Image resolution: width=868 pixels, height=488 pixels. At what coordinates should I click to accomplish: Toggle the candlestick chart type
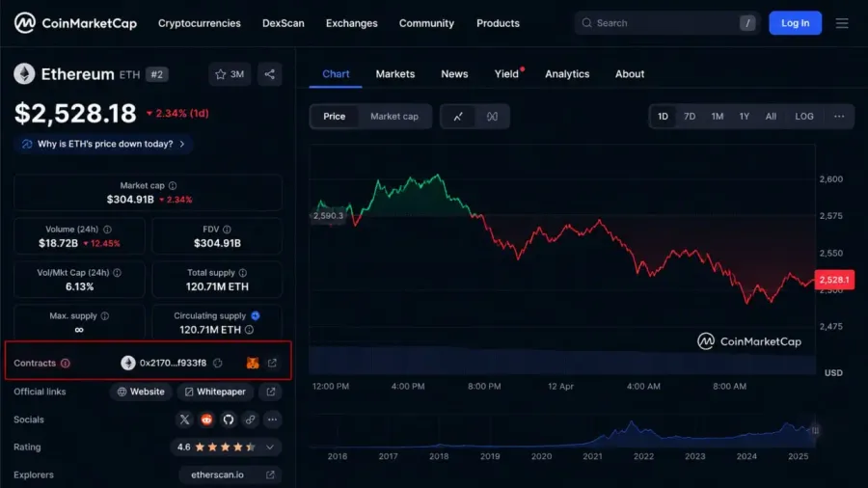click(492, 116)
